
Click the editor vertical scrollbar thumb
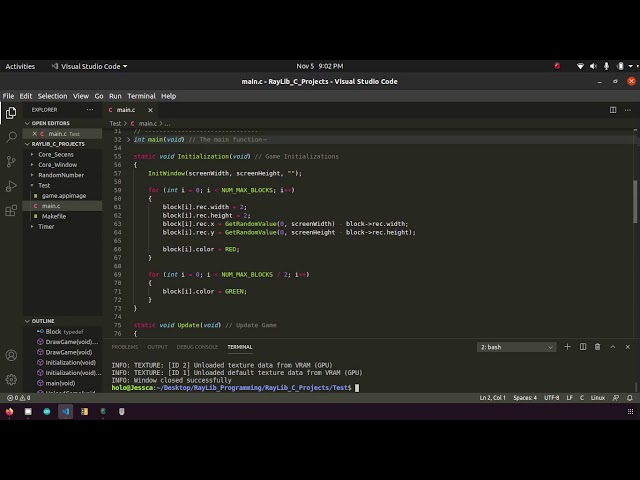[635, 202]
